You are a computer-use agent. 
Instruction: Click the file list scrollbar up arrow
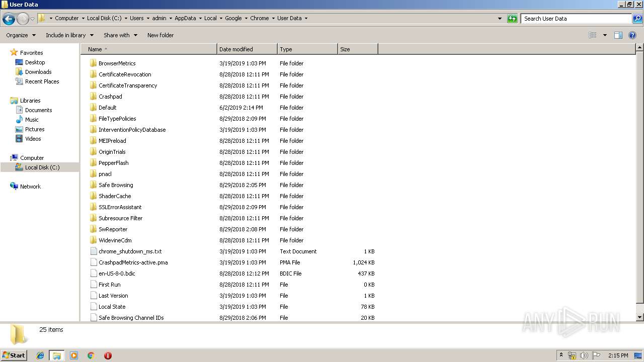point(640,48)
